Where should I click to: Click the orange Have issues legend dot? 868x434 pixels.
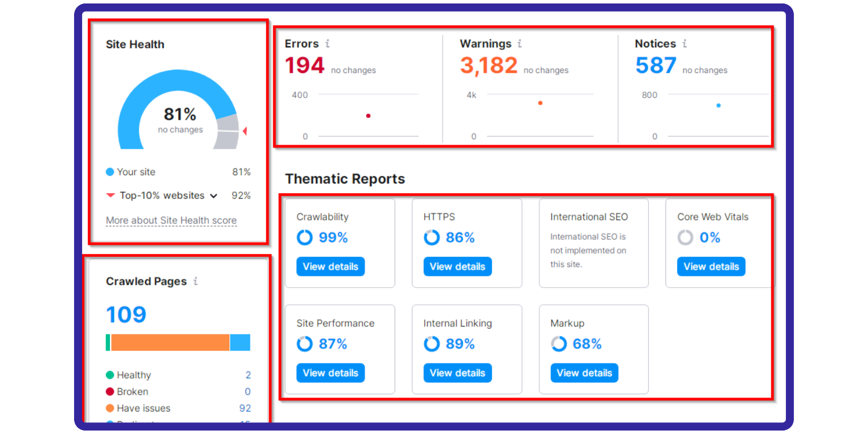click(x=110, y=408)
